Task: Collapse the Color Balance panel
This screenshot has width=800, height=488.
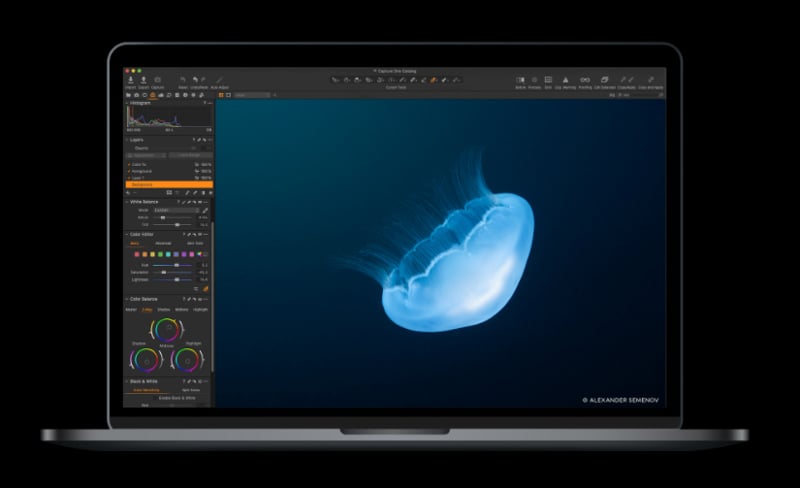Action: pyautogui.click(x=127, y=299)
